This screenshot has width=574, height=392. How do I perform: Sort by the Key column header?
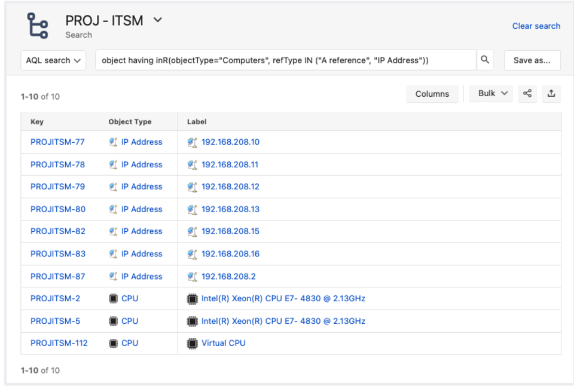pos(37,121)
